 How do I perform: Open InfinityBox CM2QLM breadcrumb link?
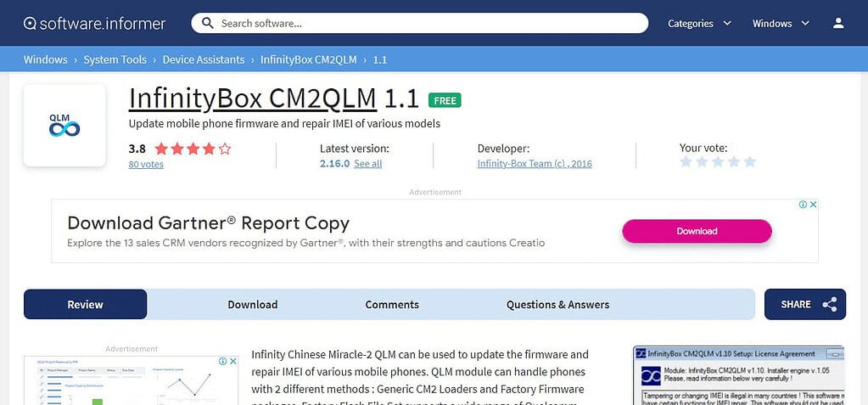(308, 59)
